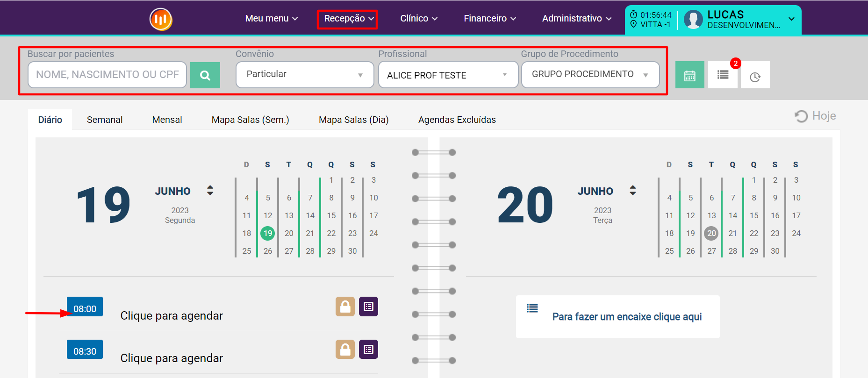This screenshot has height=378, width=868.
Task: Toggle month stepper next to JUNHO 19
Action: tap(210, 190)
